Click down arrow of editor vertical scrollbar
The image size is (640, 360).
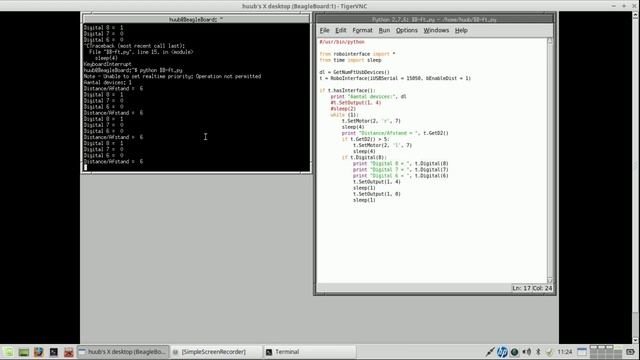(550, 280)
